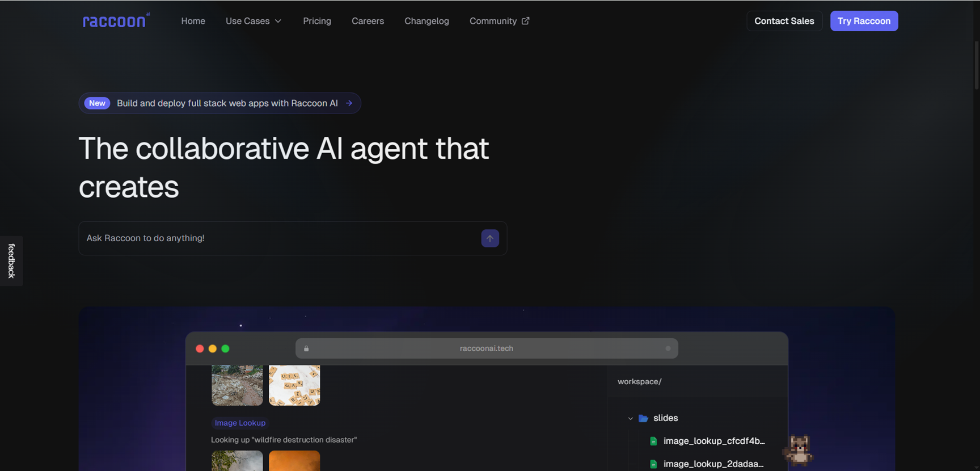Submit prompt with up-arrow send button
This screenshot has height=471, width=980.
click(490, 238)
